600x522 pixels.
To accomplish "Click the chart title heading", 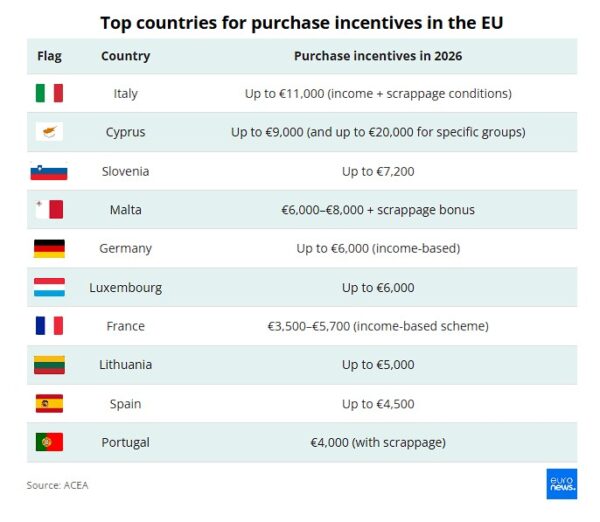I will [301, 21].
